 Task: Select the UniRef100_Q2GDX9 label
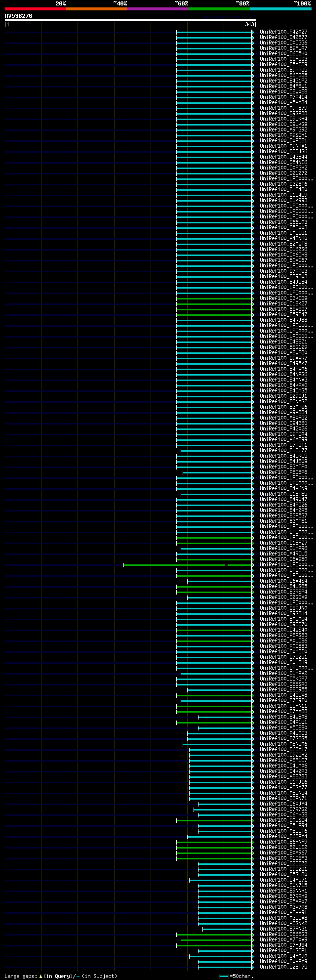click(283, 597)
